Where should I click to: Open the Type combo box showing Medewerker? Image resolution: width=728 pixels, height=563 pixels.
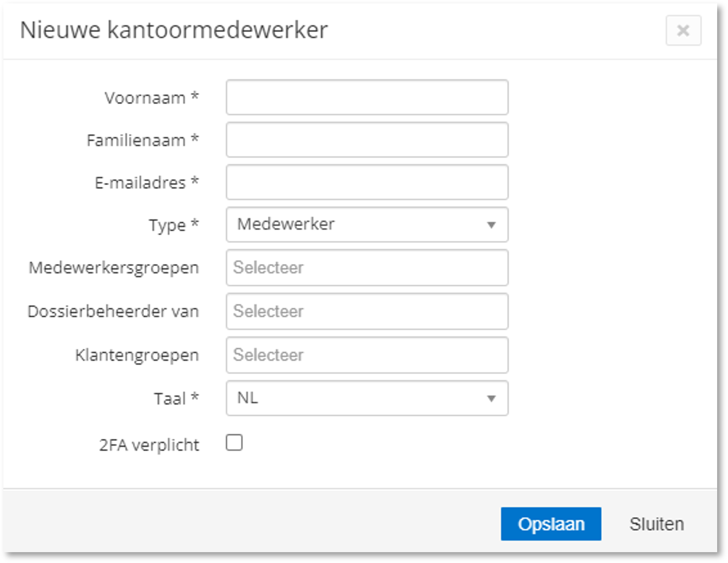coord(367,225)
